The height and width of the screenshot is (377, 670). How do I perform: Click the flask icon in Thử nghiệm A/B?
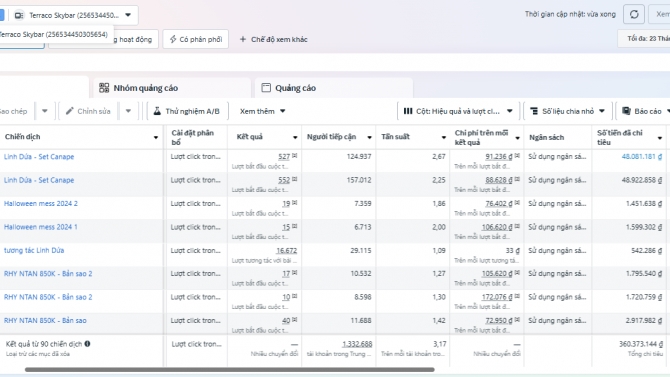(157, 111)
